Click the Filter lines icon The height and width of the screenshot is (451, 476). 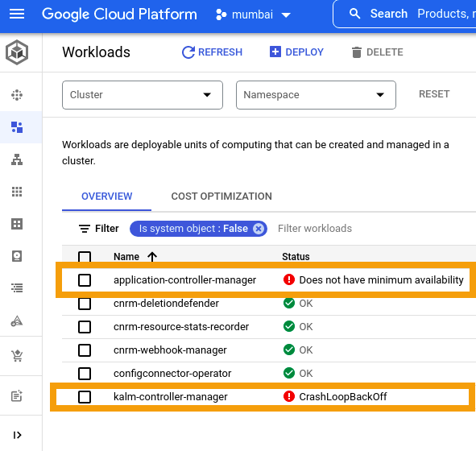click(x=84, y=229)
